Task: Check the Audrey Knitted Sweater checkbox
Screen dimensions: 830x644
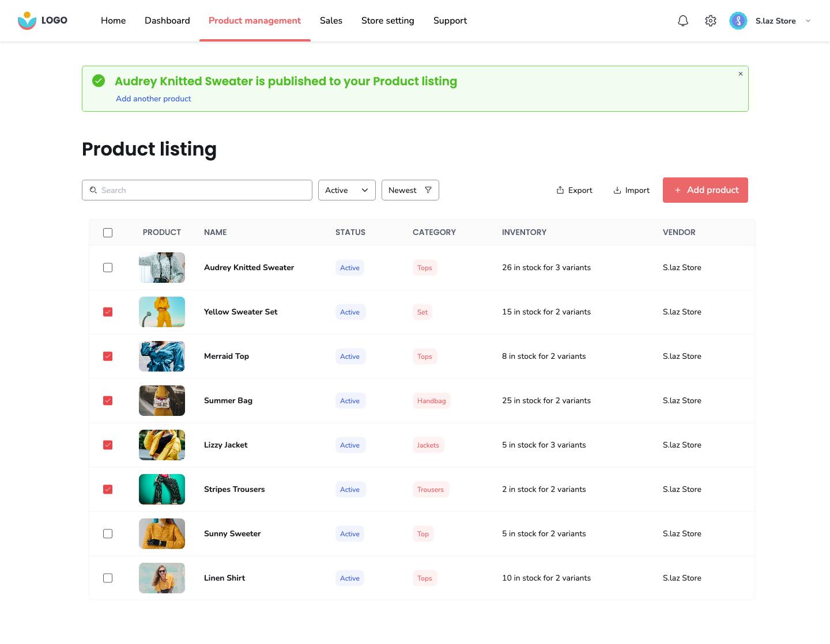Action: pos(108,268)
